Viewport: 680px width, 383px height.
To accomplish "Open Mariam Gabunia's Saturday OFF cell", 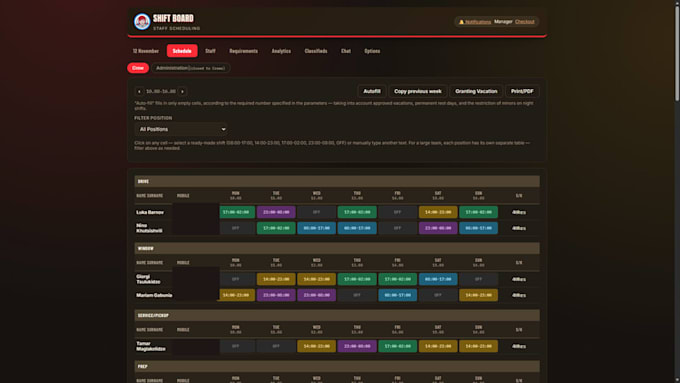I will 438,295.
